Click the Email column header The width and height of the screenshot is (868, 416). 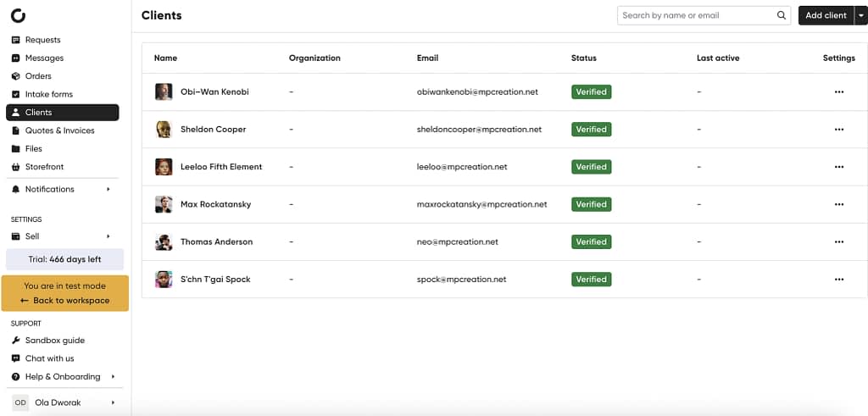[x=427, y=58]
